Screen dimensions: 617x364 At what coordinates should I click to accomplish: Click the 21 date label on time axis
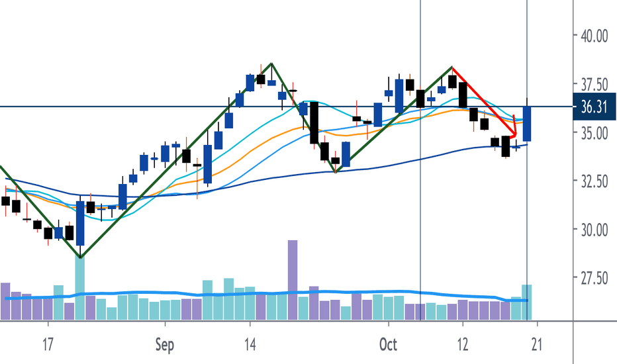coord(536,345)
